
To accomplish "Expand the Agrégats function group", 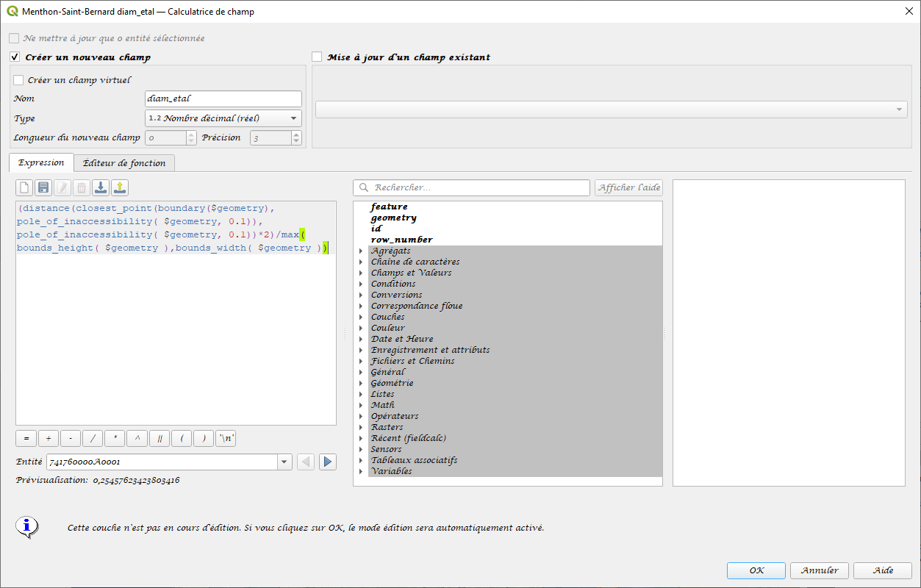I will coord(361,251).
